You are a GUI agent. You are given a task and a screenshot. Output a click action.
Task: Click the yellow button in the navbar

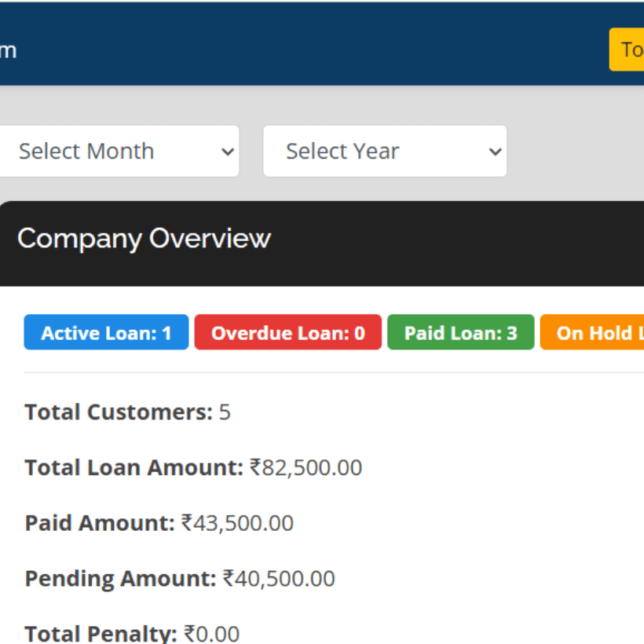tap(628, 49)
